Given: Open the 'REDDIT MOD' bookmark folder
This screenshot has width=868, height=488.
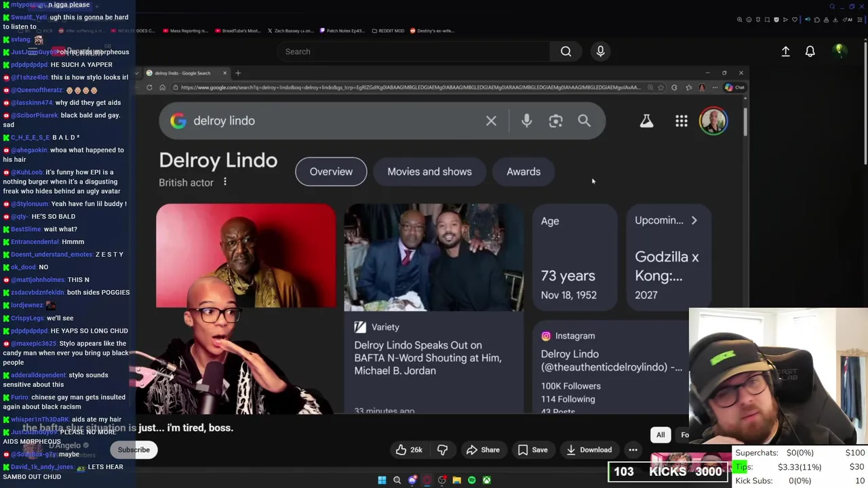Looking at the screenshot, I should coord(389,30).
